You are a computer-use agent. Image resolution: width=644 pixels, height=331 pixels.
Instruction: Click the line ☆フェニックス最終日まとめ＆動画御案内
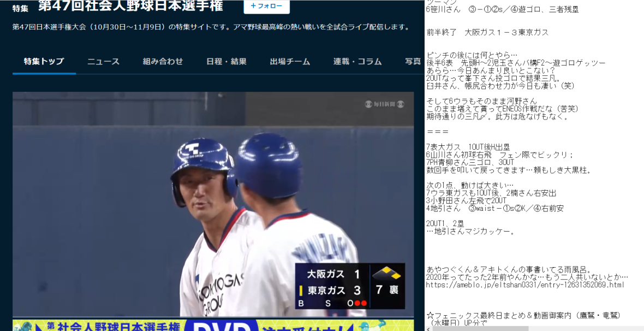point(523,315)
